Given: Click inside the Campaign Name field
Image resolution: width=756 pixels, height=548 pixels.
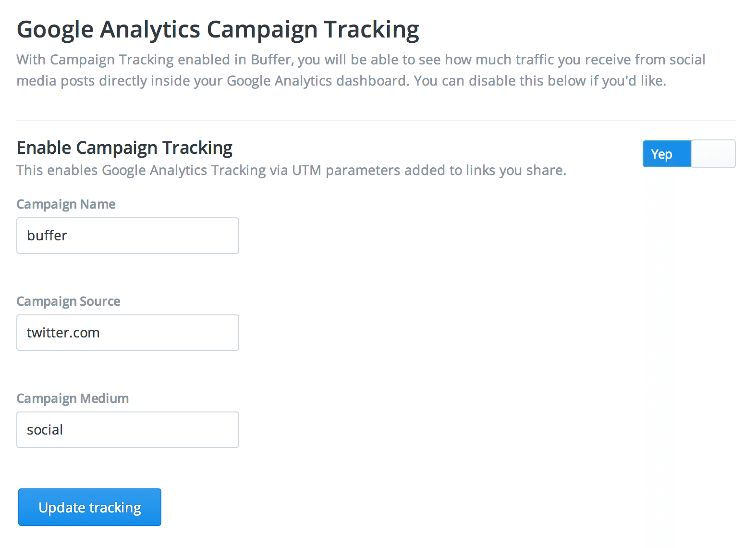Looking at the screenshot, I should click(127, 236).
